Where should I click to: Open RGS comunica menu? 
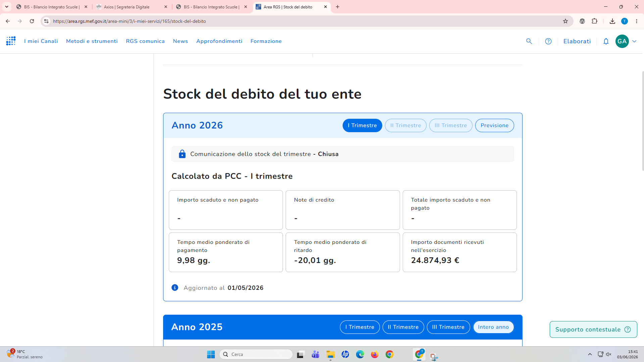[145, 41]
